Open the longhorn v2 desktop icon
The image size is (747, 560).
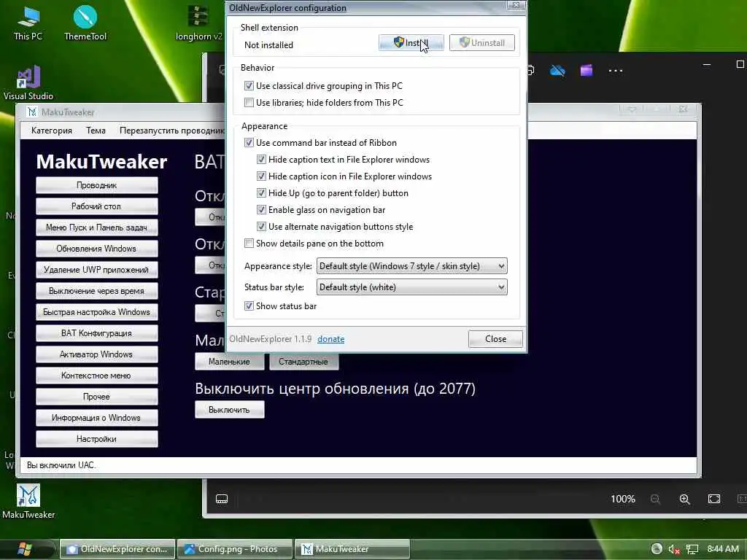point(198,23)
